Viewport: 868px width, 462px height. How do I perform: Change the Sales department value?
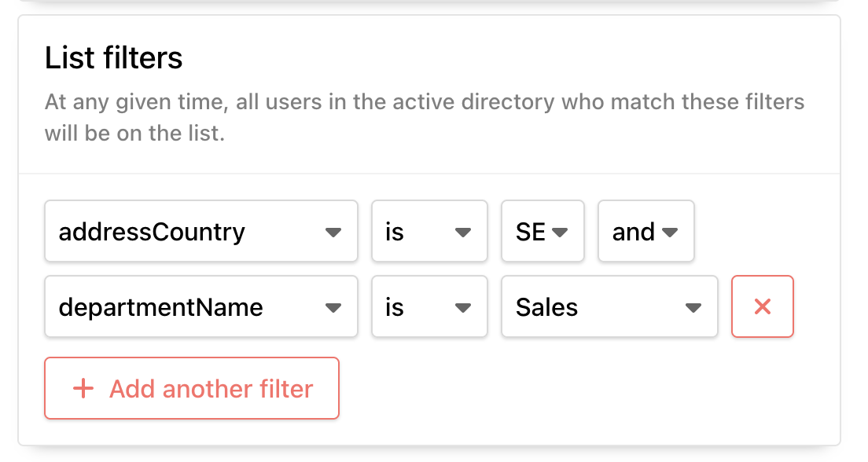tap(609, 306)
